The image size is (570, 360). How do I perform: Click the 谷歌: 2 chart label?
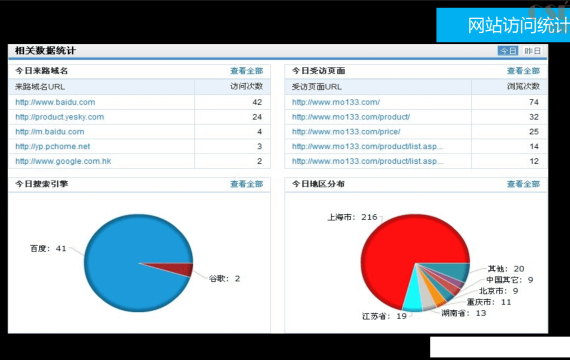tap(224, 279)
